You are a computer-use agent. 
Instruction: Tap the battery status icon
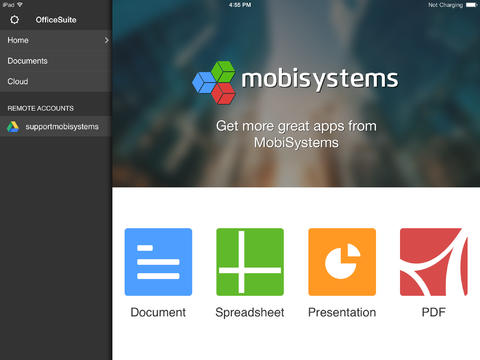(x=472, y=5)
